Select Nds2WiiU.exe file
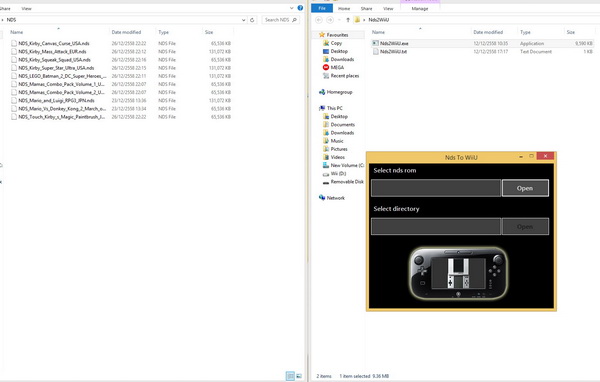This screenshot has width=600, height=382. [x=394, y=43]
